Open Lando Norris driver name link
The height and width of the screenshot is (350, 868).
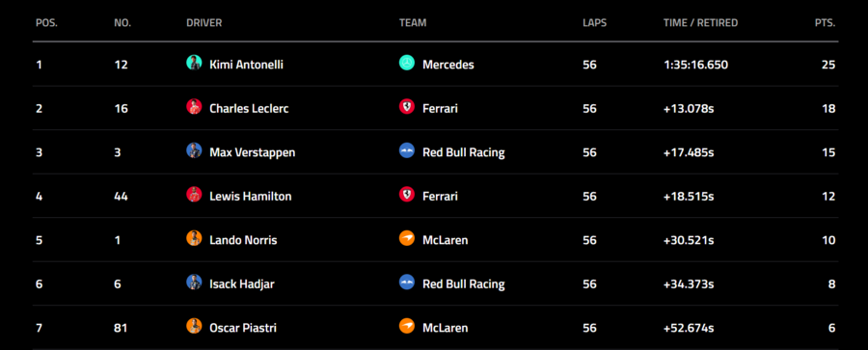point(243,240)
